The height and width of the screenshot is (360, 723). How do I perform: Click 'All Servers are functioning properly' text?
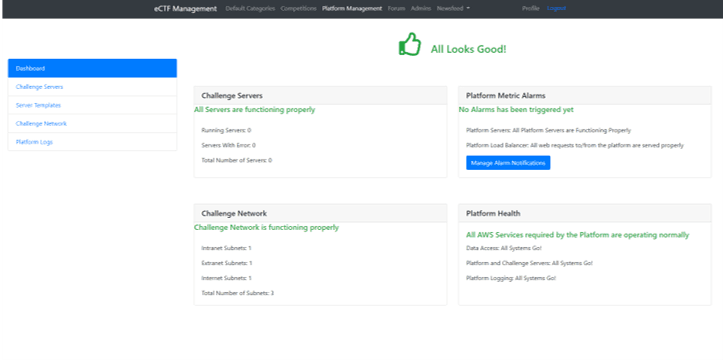pyautogui.click(x=255, y=110)
